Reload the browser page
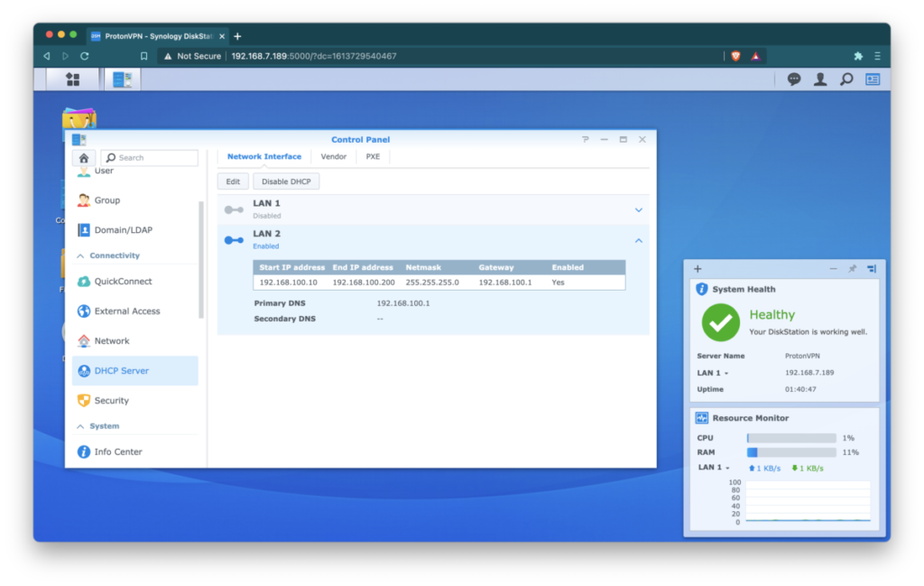This screenshot has height=586, width=924. [x=85, y=56]
